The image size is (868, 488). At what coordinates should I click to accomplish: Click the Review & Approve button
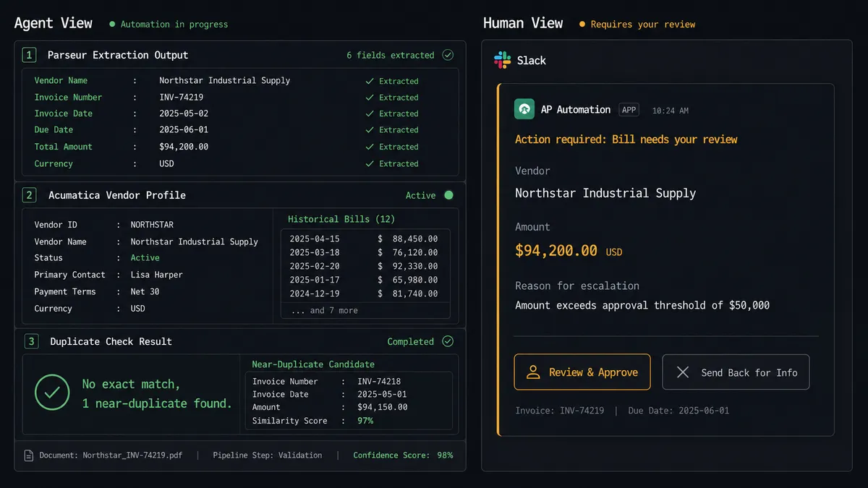coord(582,372)
